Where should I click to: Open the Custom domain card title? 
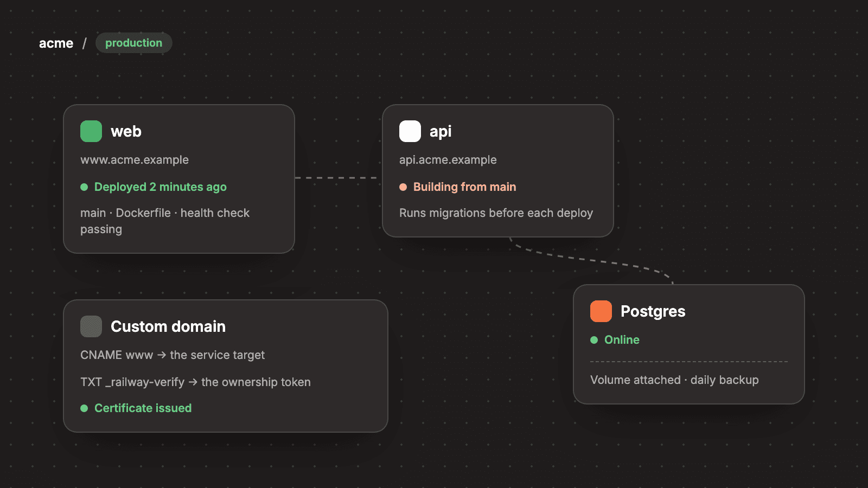pos(168,326)
